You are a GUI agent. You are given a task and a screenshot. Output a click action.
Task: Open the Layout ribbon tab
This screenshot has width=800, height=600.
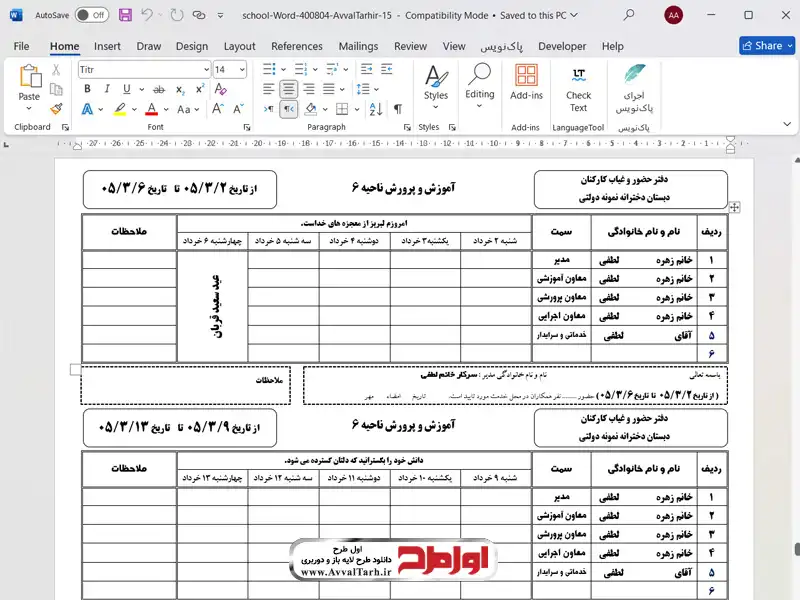click(x=239, y=46)
